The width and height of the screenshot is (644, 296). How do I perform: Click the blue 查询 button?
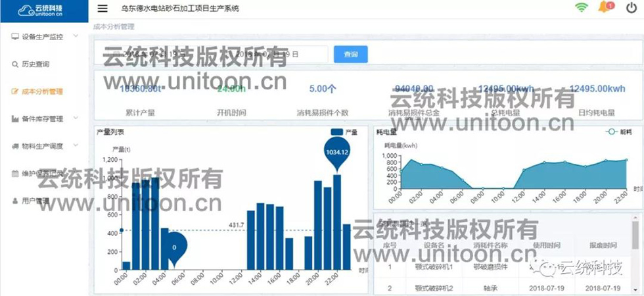pyautogui.click(x=351, y=54)
